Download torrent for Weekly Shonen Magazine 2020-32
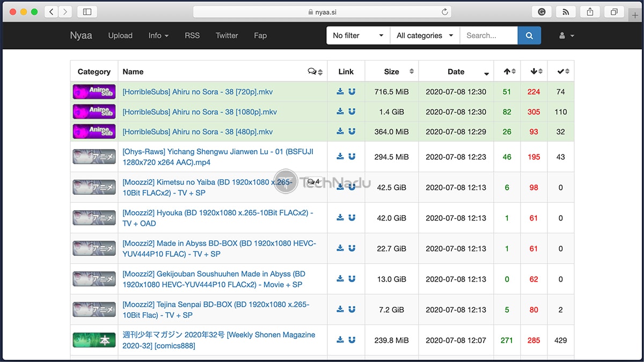644x362 pixels. pos(340,340)
